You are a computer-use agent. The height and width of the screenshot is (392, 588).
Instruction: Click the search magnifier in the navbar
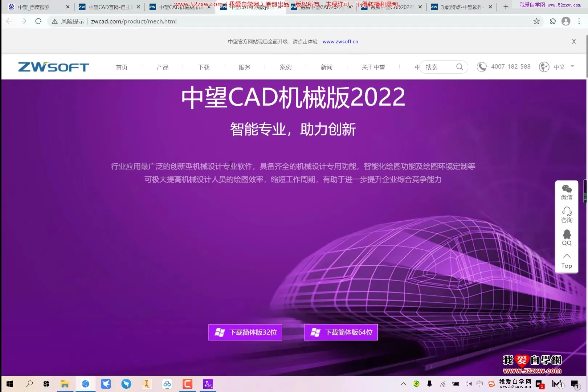point(459,67)
